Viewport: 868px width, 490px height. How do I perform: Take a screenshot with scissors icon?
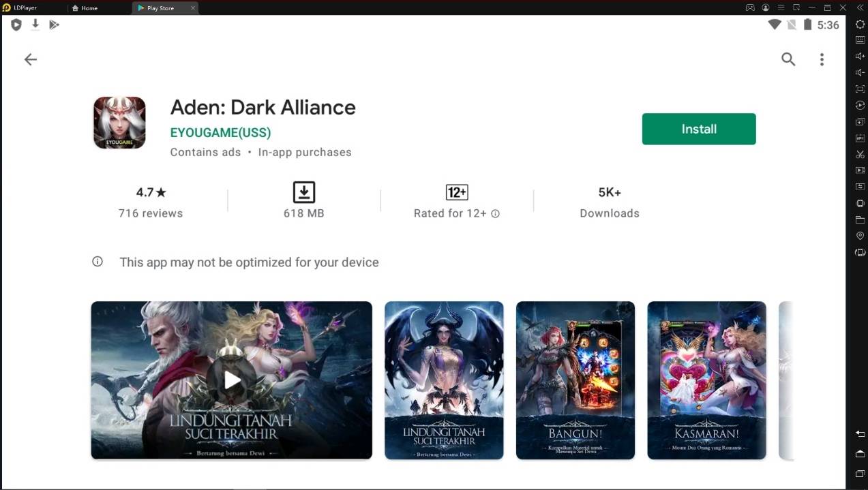tap(860, 155)
